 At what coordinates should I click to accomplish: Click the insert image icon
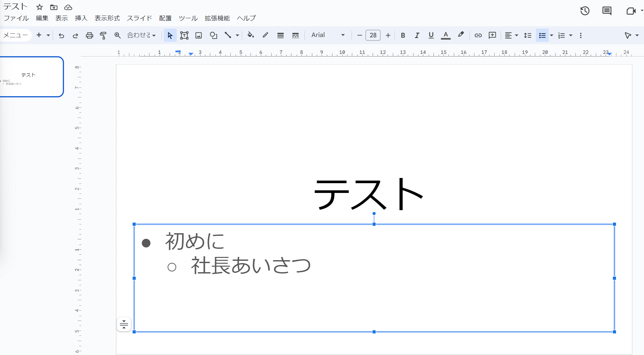(x=199, y=35)
